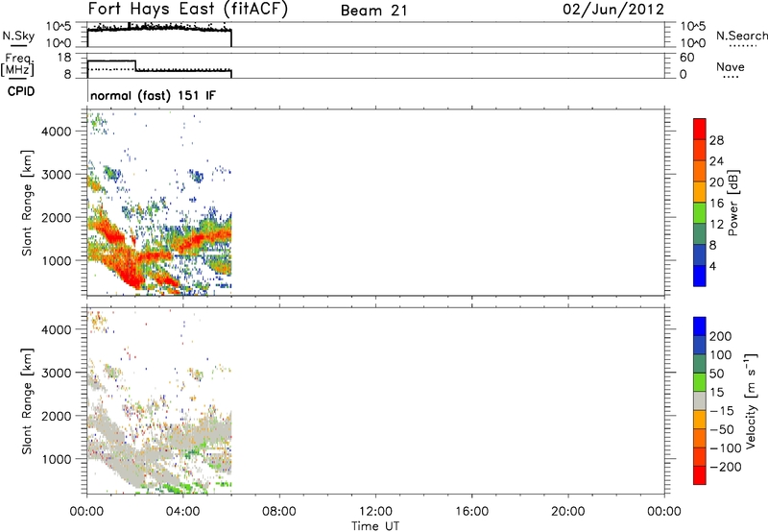Click the date 02/Jun/2012
This screenshot has height=532, width=768.
(613, 10)
